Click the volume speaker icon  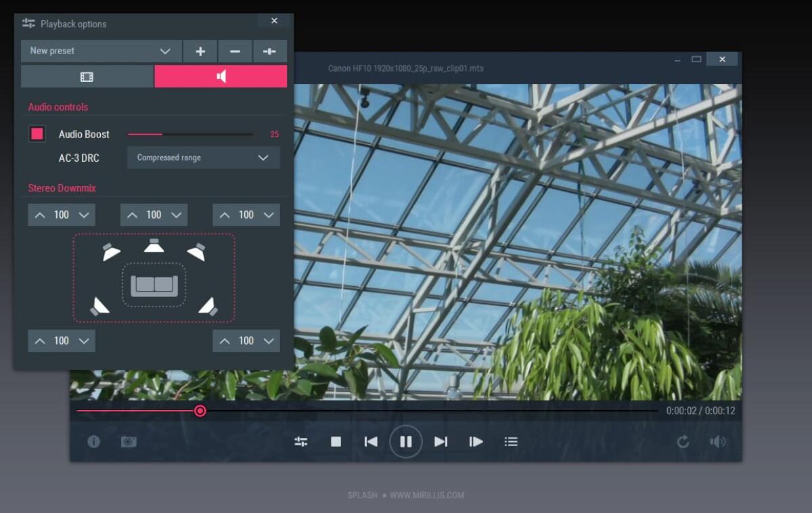pyautogui.click(x=718, y=441)
